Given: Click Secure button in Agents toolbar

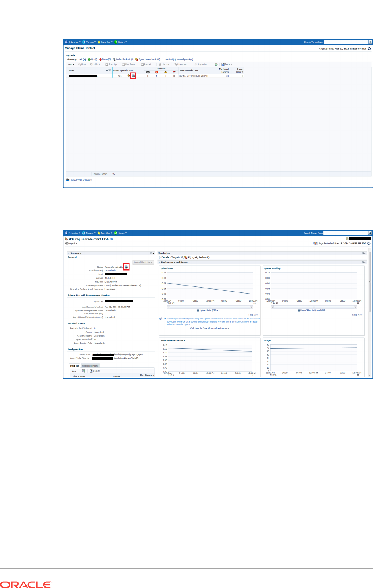Looking at the screenshot, I should coord(165,65).
